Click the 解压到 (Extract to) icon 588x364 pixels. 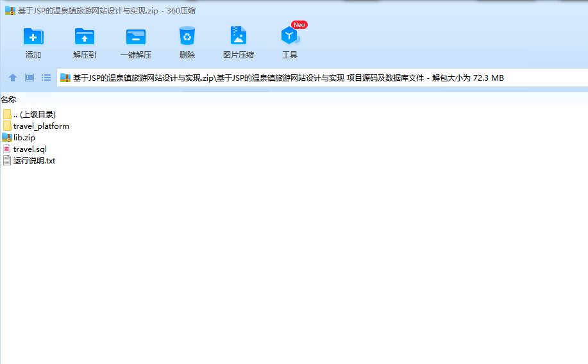pyautogui.click(x=85, y=37)
